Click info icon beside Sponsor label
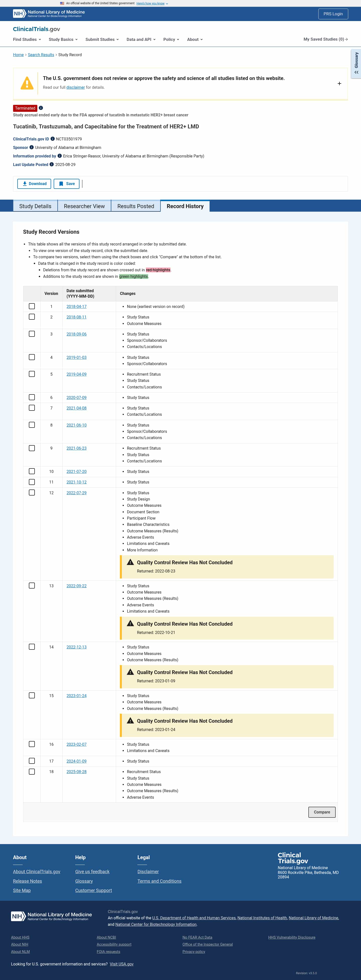 (32, 148)
